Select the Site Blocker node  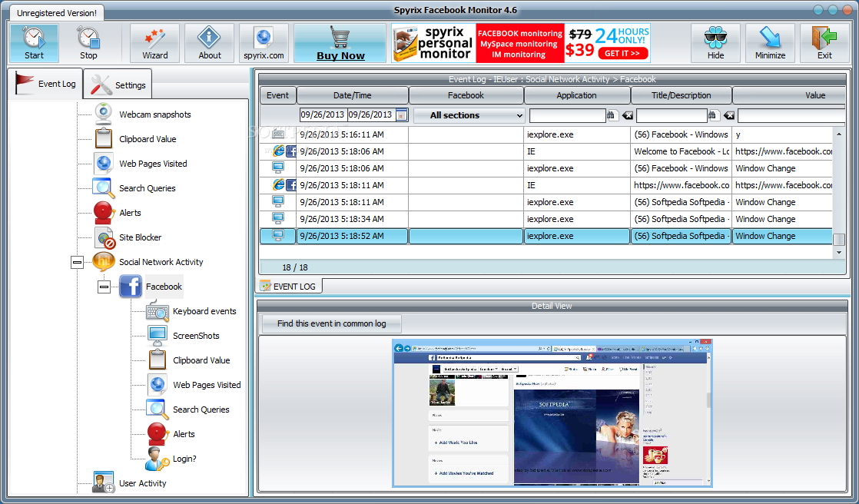click(x=141, y=237)
